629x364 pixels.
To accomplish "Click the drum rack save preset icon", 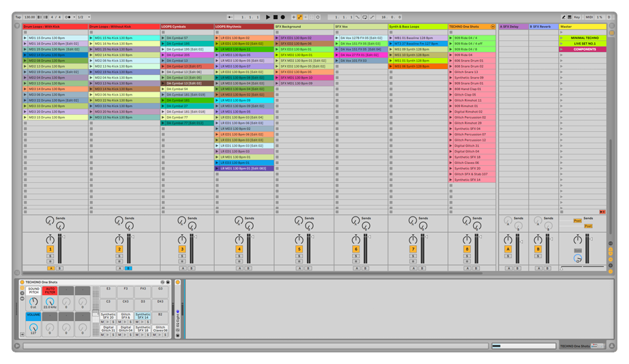I will 168,282.
